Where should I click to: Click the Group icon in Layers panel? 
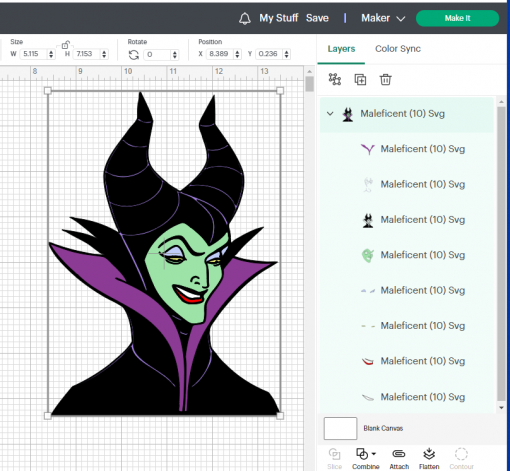tap(335, 79)
